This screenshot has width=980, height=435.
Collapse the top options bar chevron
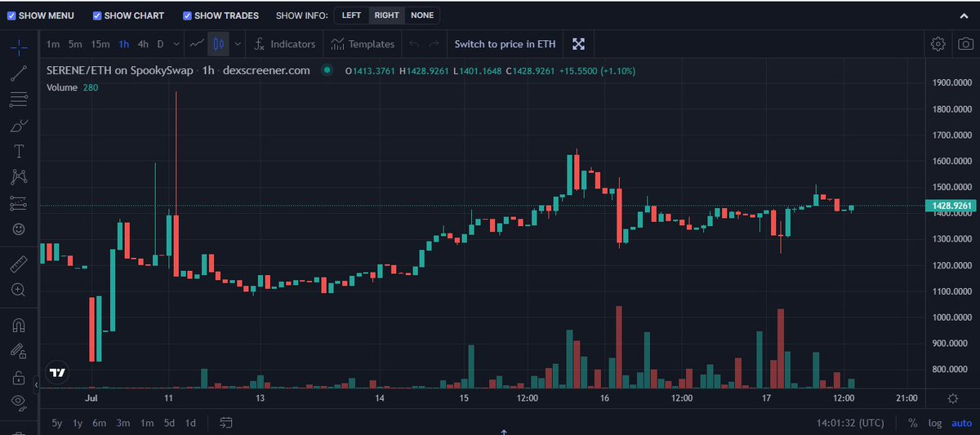(964, 16)
